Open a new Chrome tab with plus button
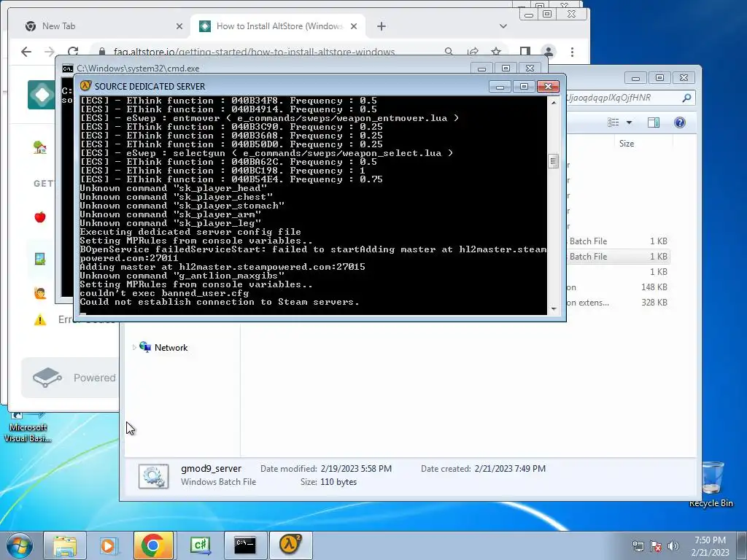This screenshot has width=747, height=560. tap(381, 26)
